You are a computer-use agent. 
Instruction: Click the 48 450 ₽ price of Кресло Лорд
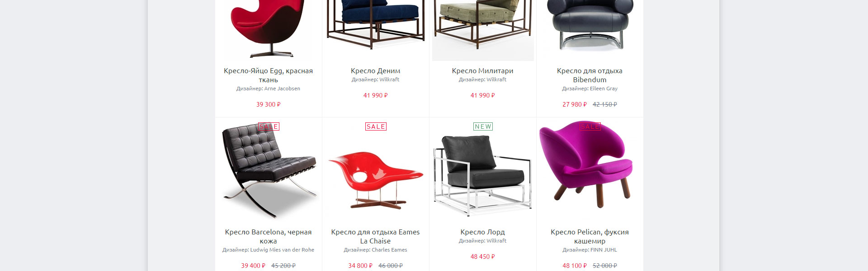pos(483,257)
